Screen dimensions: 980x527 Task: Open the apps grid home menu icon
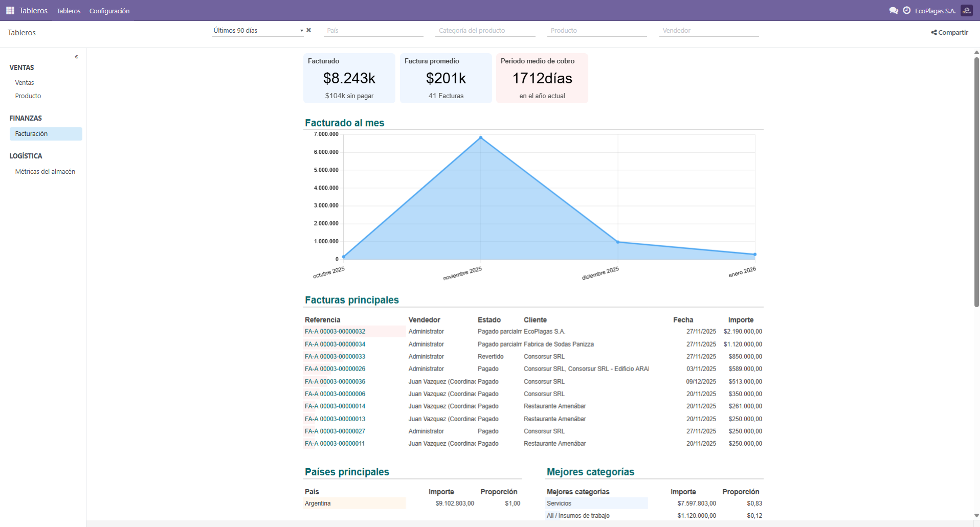coord(10,10)
